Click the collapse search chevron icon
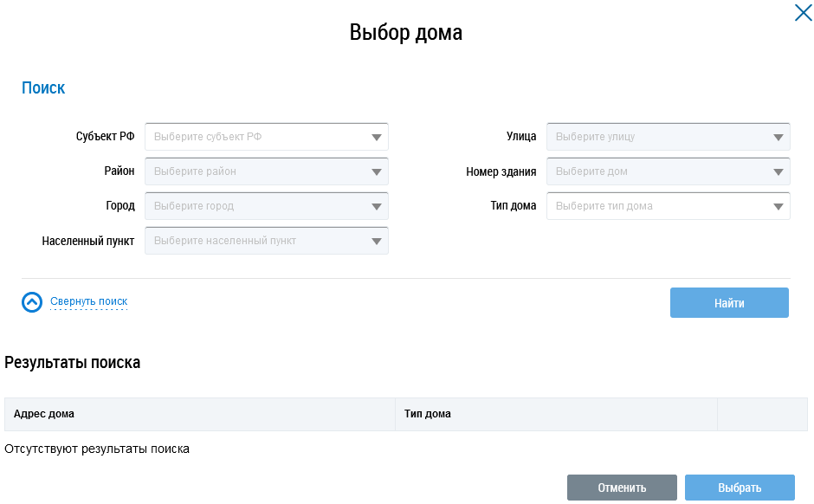 [x=32, y=302]
